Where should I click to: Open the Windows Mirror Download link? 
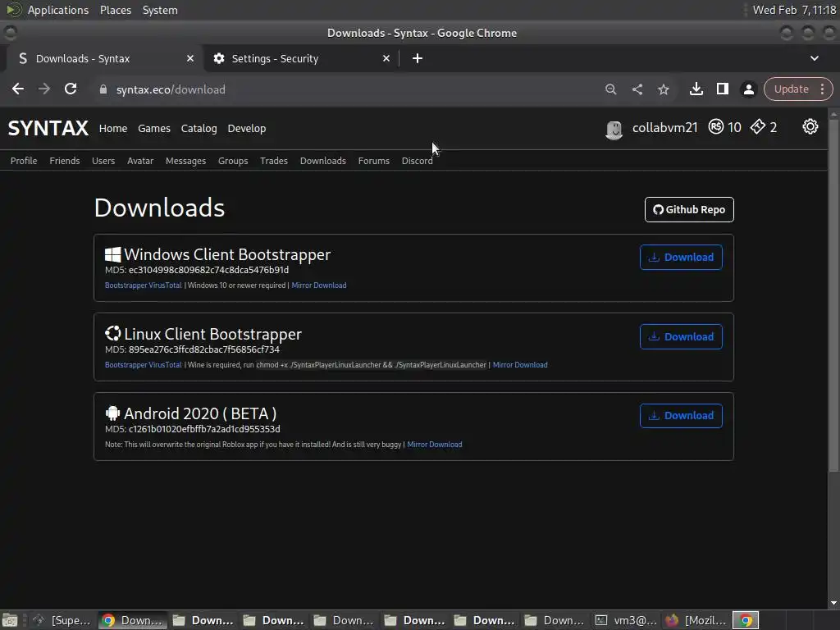click(x=319, y=285)
